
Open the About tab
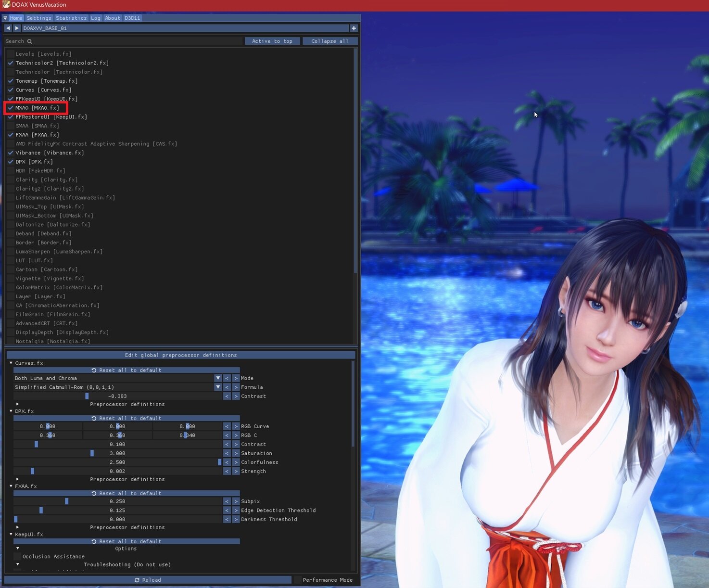(113, 18)
